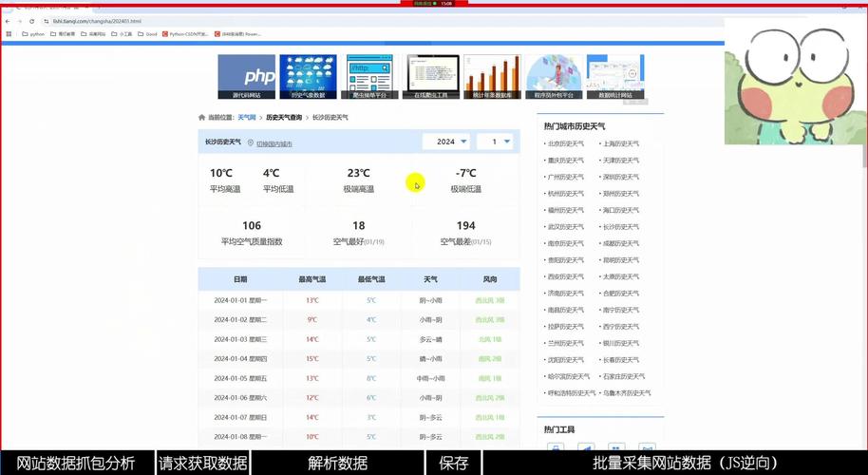Click the 风向 column header
Image resolution: width=868 pixels, height=475 pixels.
tap(490, 279)
